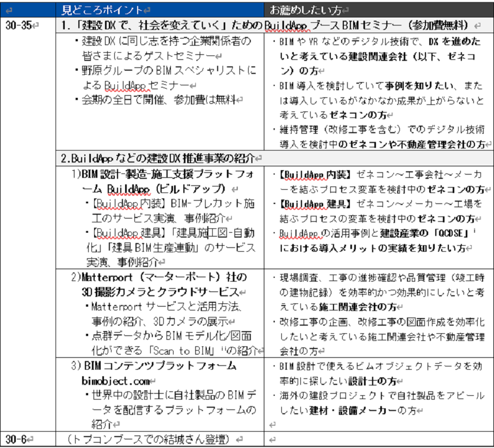Click the line '実演、事例紹介' below 建具BIM生産連動
The height and width of the screenshot is (448, 494).
click(x=122, y=262)
